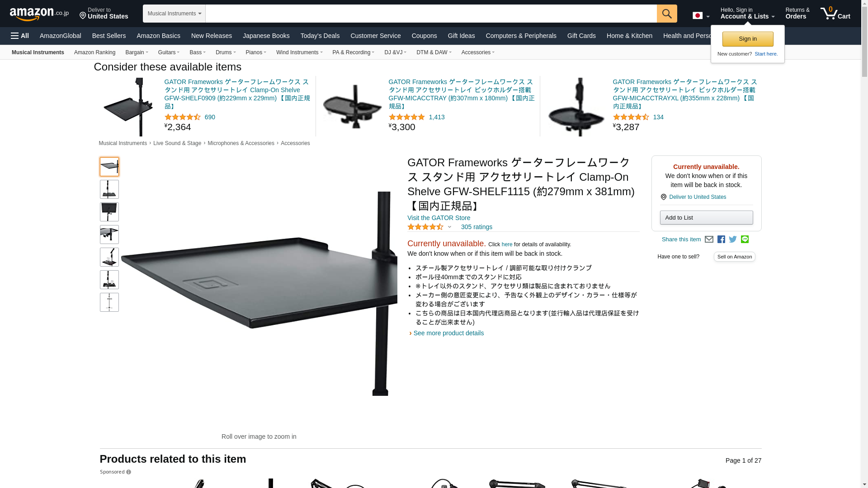The image size is (868, 488).
Task: Click Add to List button
Action: pyautogui.click(x=706, y=218)
